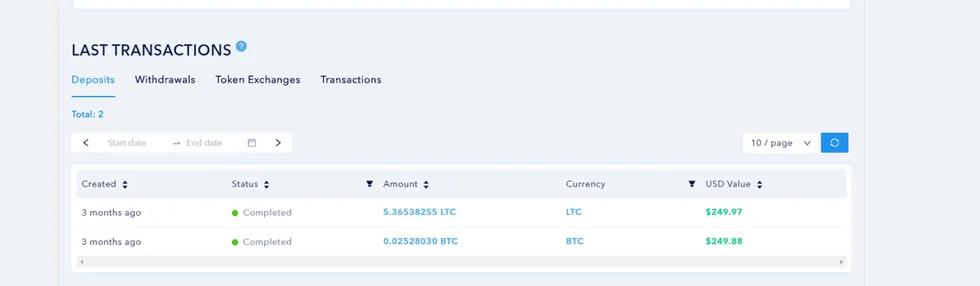980x286 pixels.
Task: Open the Transactions tab
Action: click(351, 80)
